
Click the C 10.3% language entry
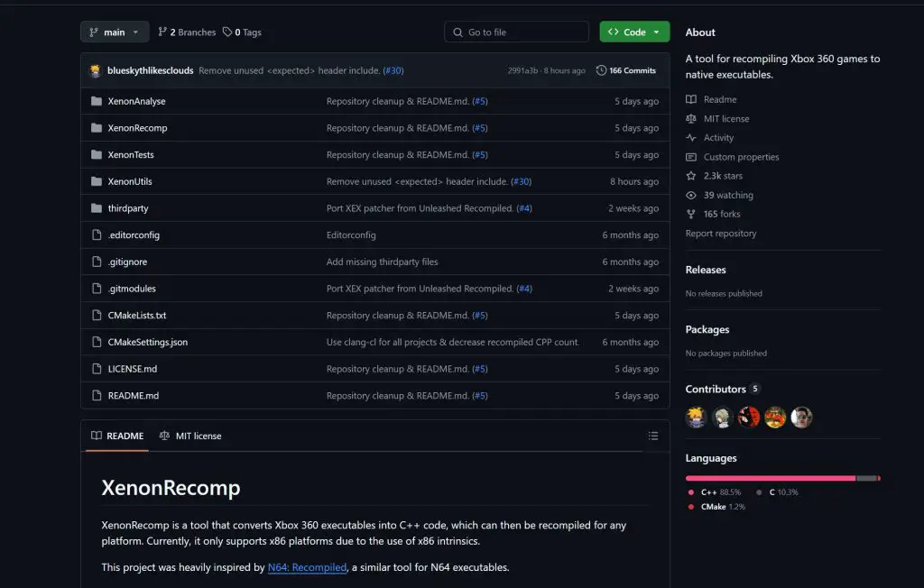777,492
